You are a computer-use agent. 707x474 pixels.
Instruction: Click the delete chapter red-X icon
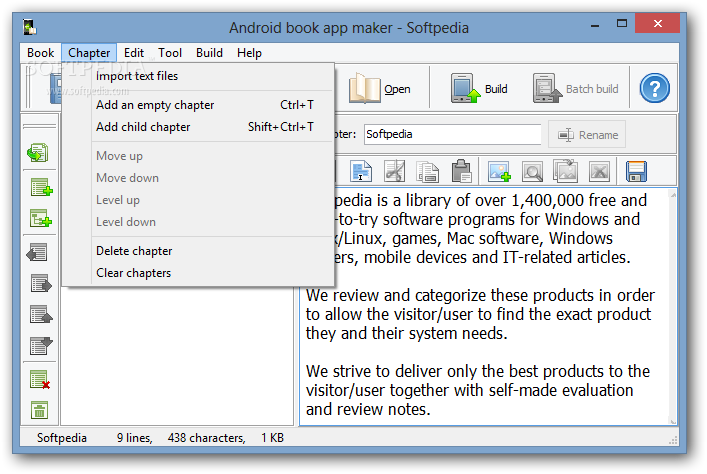(x=40, y=380)
